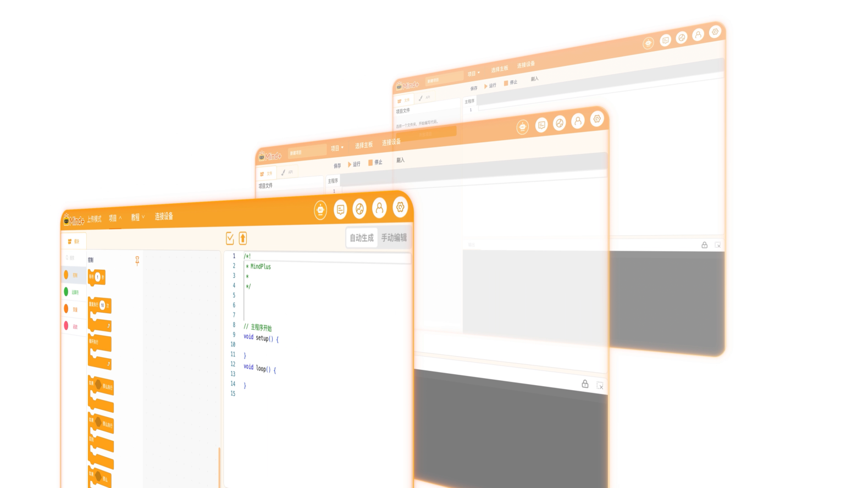Switch to the API tab in middle window
868x488 pixels.
[287, 172]
